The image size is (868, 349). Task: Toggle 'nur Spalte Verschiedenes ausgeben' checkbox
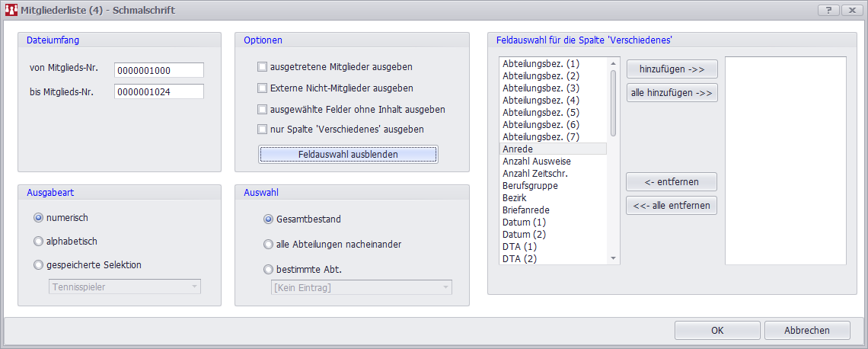[x=263, y=130]
